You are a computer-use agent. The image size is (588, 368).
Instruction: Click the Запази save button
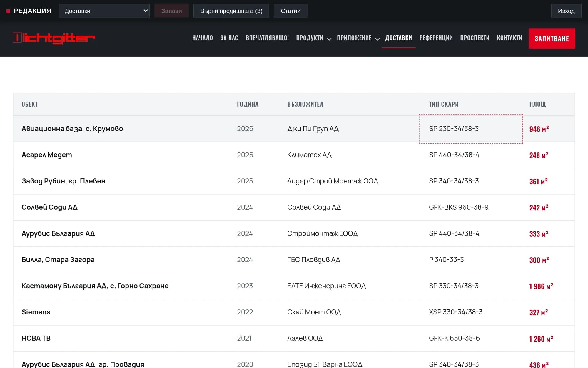tap(171, 11)
